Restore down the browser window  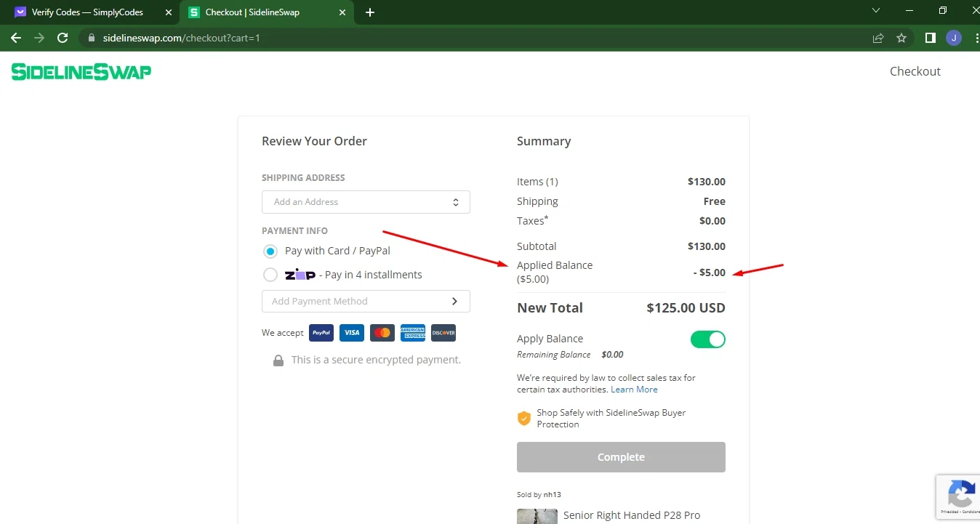coord(943,11)
